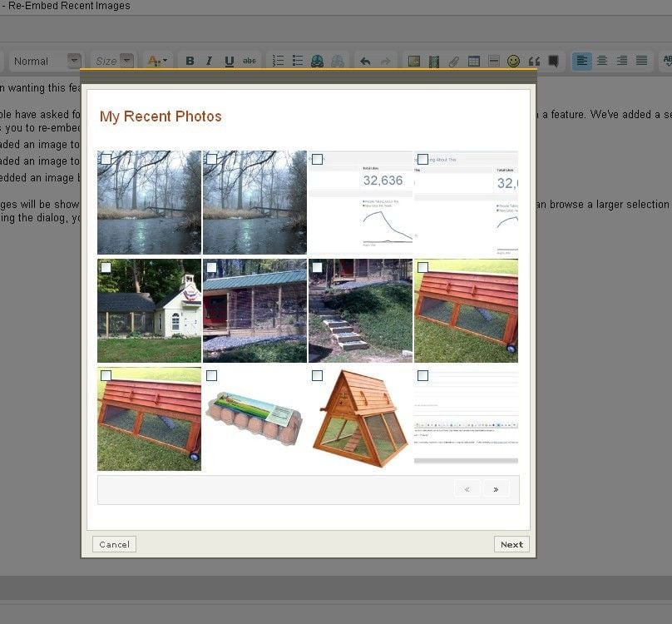Check the first foggy pond photo checkbox
Screen dimensions: 672x624
[106, 159]
